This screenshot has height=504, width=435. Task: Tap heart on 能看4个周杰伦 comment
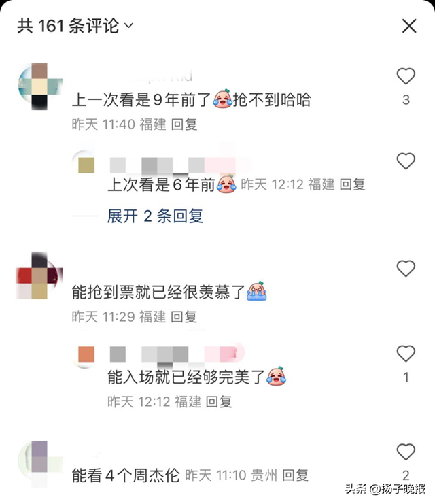pos(406,452)
